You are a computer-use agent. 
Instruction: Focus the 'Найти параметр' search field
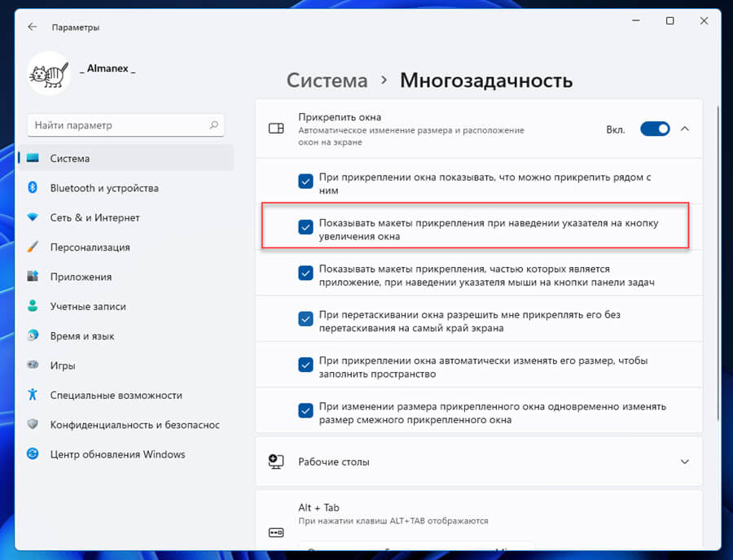(x=125, y=125)
